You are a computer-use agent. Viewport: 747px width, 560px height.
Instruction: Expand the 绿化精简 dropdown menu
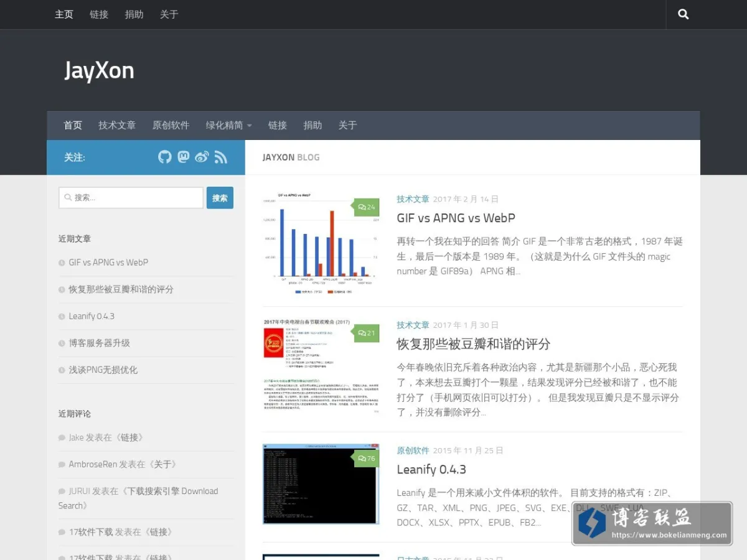click(228, 125)
